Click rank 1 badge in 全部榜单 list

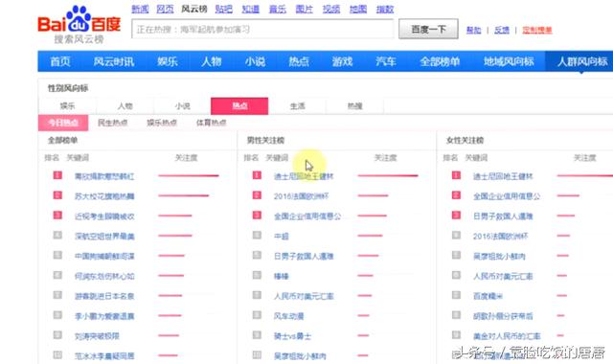57,175
